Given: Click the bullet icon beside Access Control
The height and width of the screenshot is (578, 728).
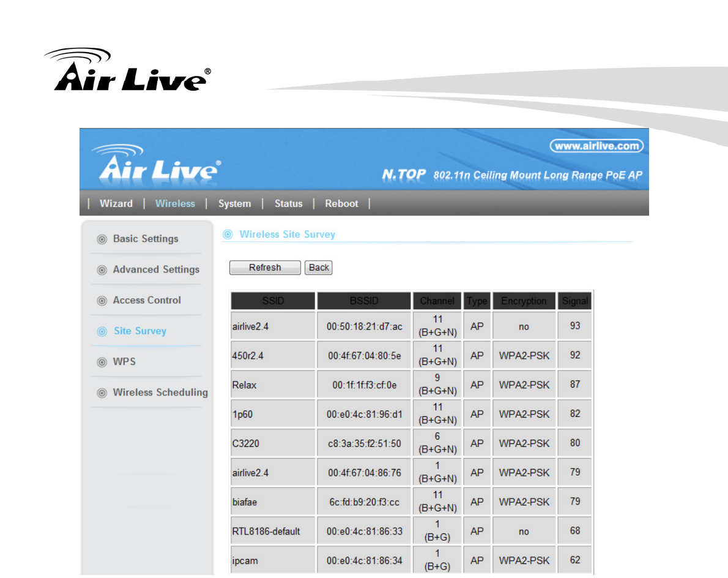Looking at the screenshot, I should (x=102, y=301).
